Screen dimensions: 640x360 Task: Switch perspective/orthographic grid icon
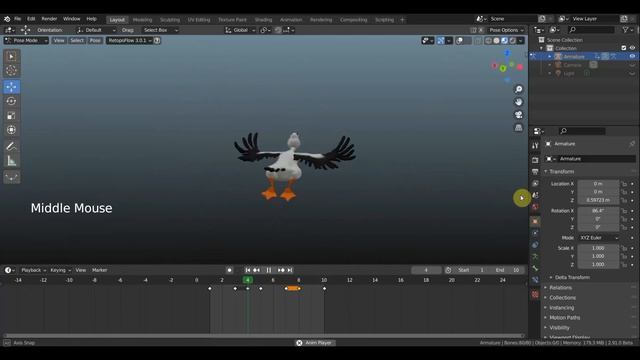pos(518,128)
